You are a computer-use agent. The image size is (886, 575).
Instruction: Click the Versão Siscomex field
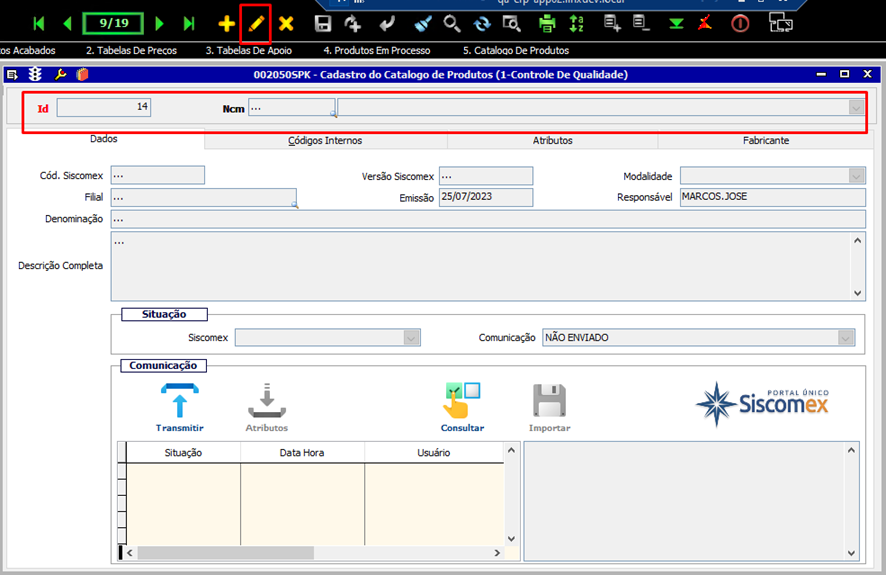[486, 176]
